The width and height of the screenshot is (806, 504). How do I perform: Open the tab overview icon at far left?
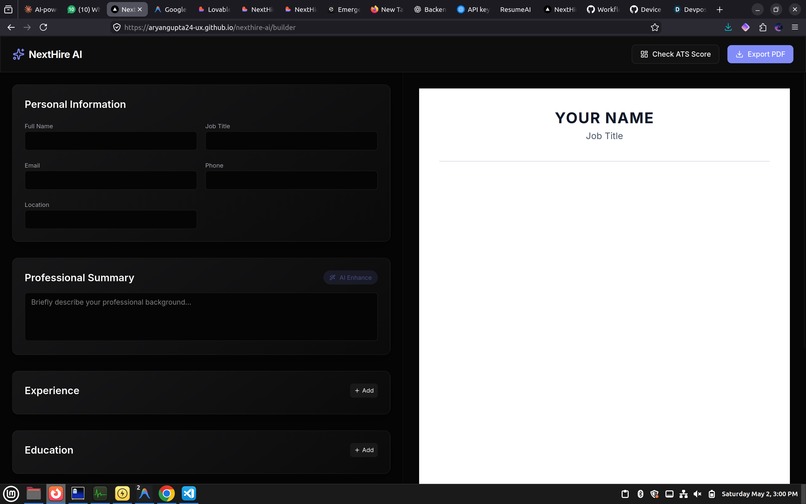point(8,9)
